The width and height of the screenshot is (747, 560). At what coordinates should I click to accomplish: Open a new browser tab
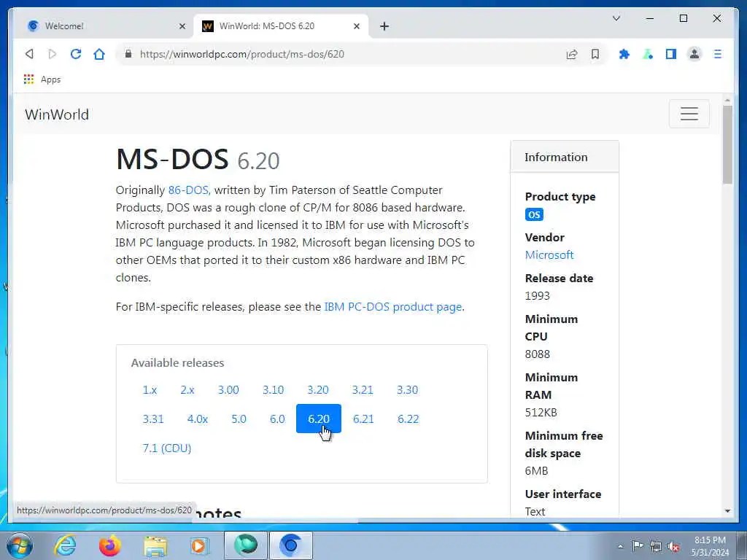pyautogui.click(x=384, y=26)
